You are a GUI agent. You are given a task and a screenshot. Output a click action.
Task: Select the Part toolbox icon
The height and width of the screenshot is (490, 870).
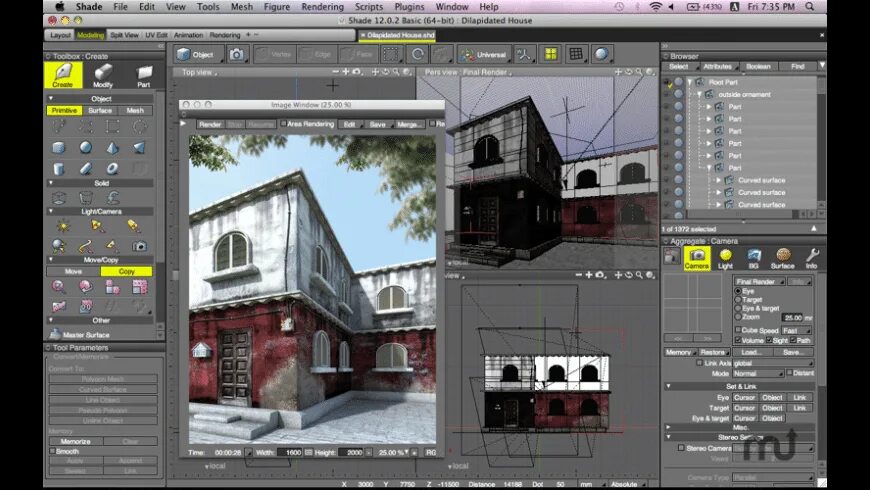click(144, 75)
